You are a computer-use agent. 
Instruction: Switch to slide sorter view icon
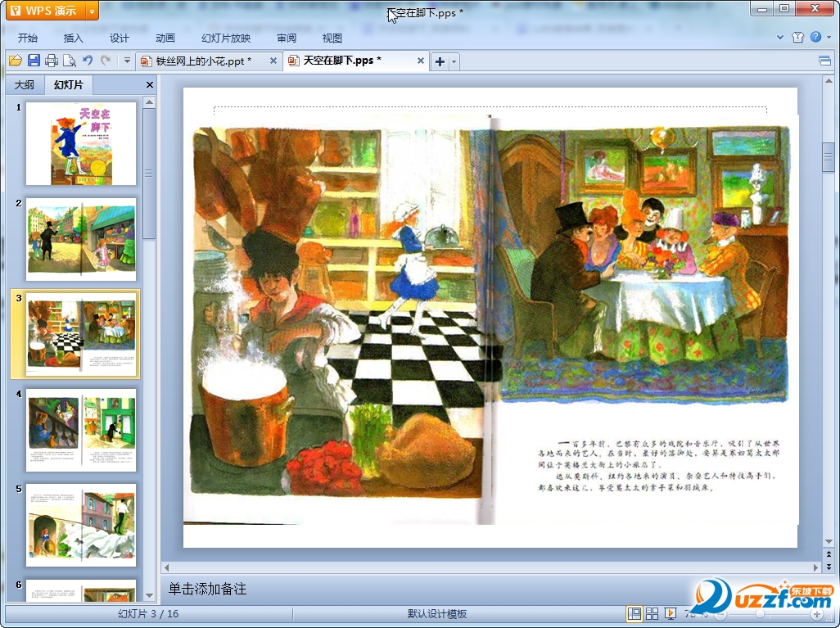tap(652, 613)
